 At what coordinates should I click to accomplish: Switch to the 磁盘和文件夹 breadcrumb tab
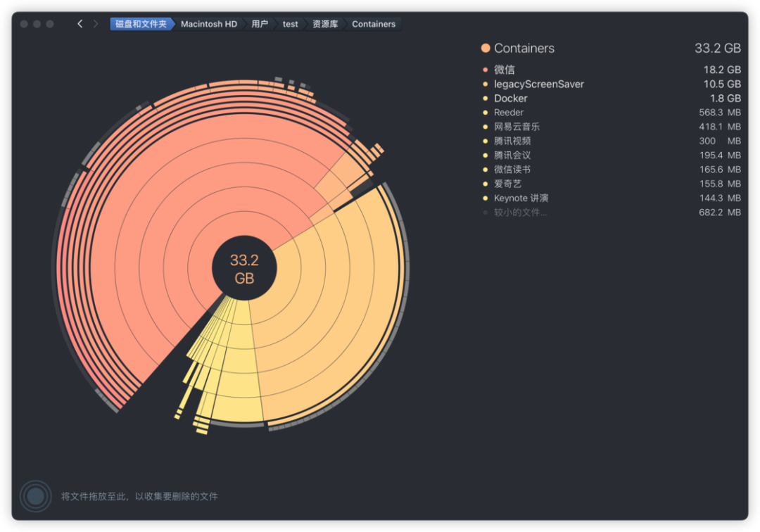click(141, 23)
